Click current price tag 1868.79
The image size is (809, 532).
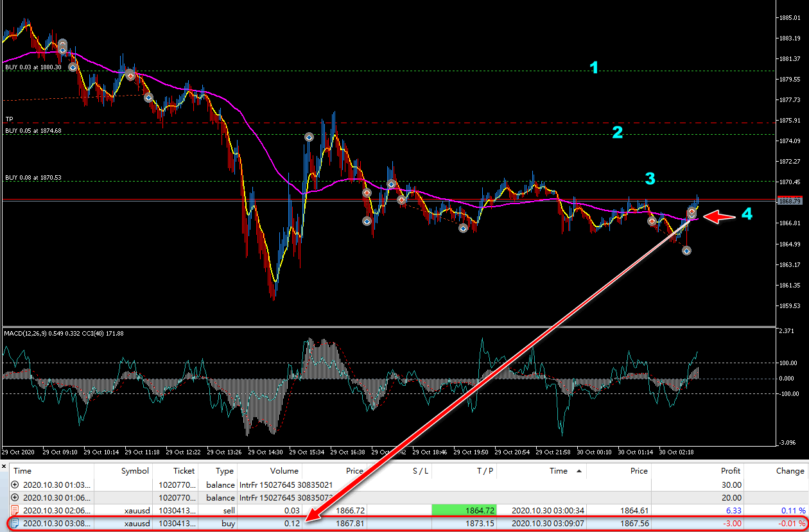(x=788, y=202)
